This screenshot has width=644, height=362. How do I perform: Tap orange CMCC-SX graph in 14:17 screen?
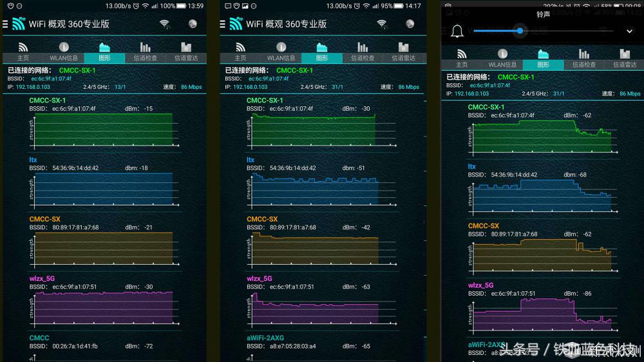[x=321, y=249]
